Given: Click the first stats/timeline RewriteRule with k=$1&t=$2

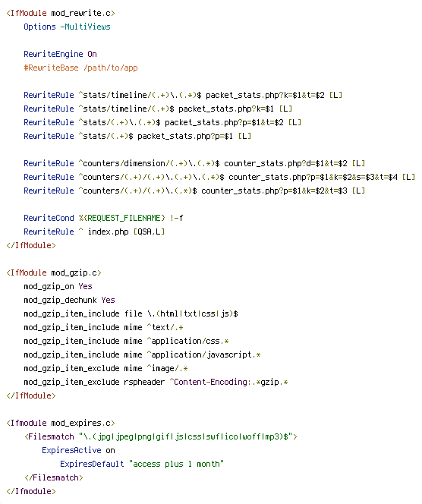Looking at the screenshot, I should pos(183,95).
